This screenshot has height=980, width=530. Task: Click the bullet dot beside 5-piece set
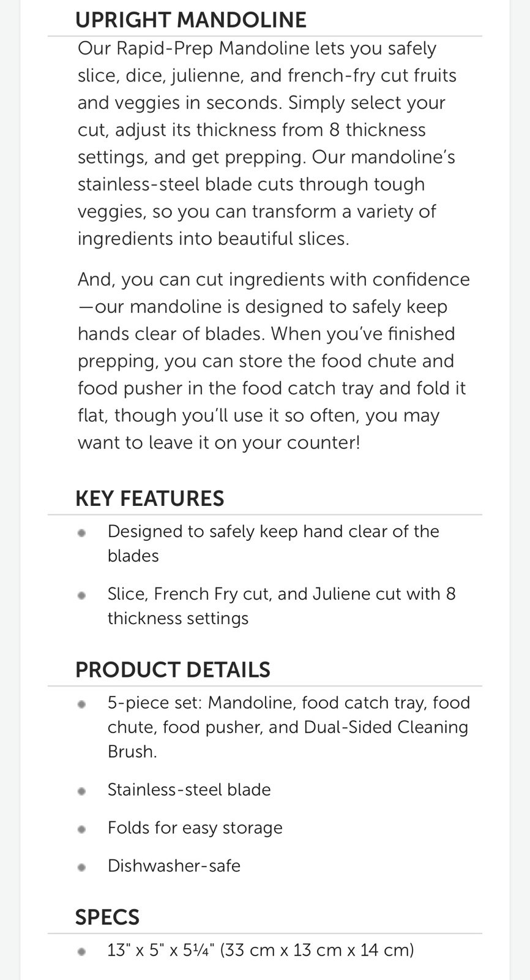coord(81,704)
